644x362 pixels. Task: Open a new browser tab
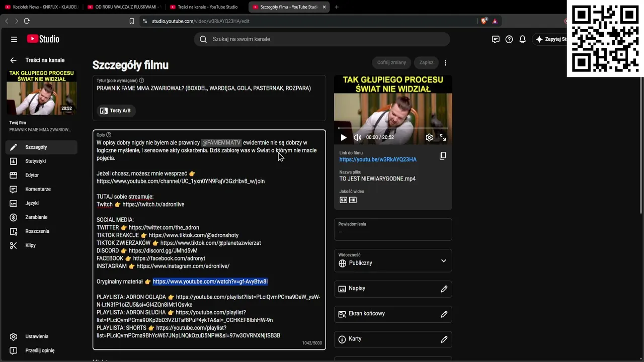337,7
